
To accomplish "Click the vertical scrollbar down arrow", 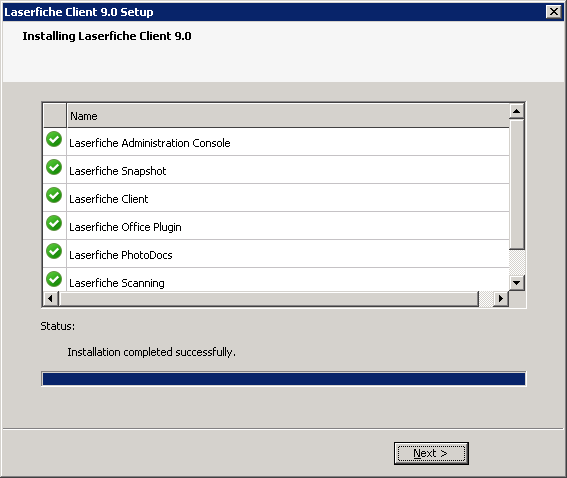I will [516, 283].
